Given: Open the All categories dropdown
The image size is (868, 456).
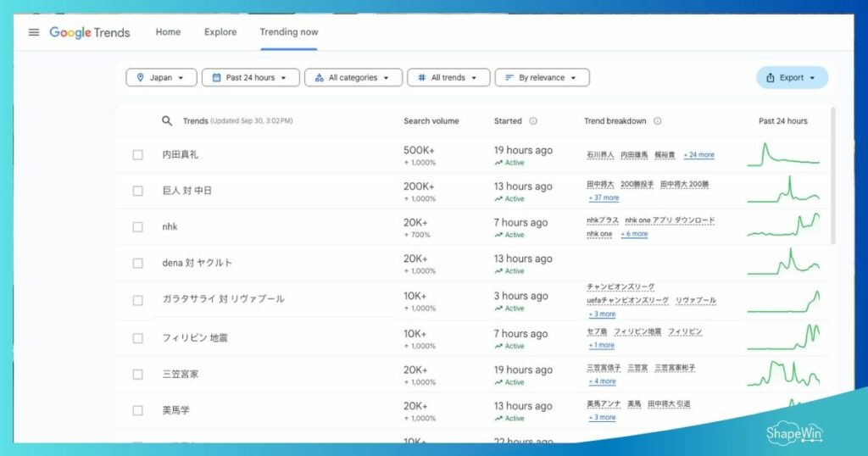Looking at the screenshot, I should coord(353,77).
